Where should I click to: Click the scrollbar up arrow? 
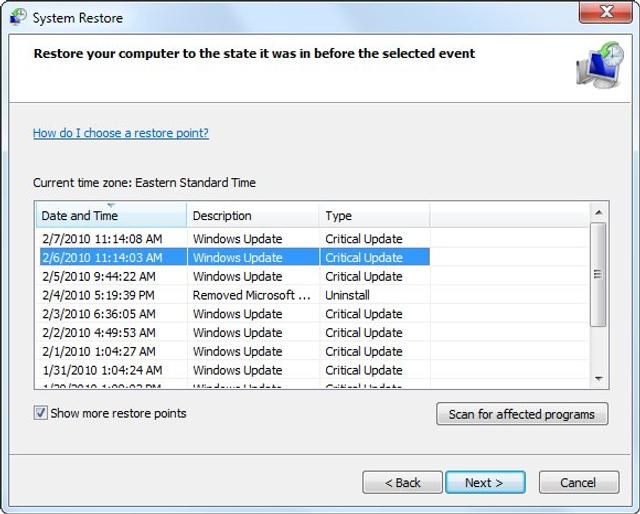[x=598, y=212]
